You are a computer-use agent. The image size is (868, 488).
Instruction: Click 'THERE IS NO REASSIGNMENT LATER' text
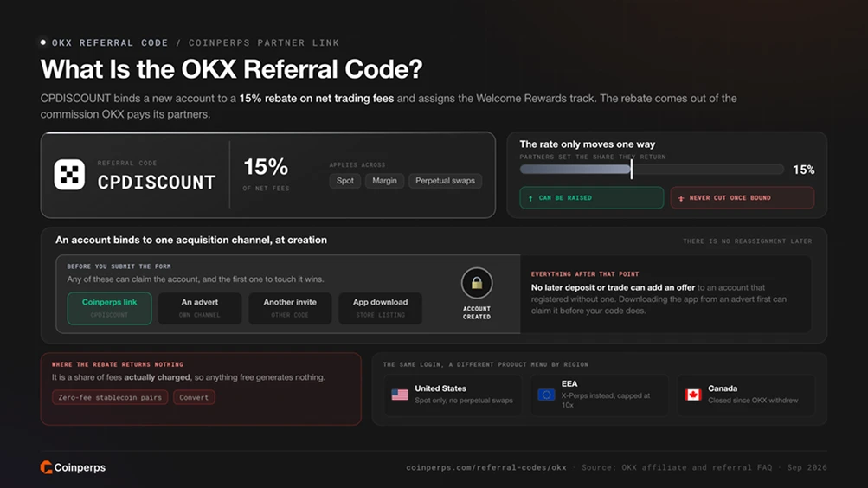(748, 241)
